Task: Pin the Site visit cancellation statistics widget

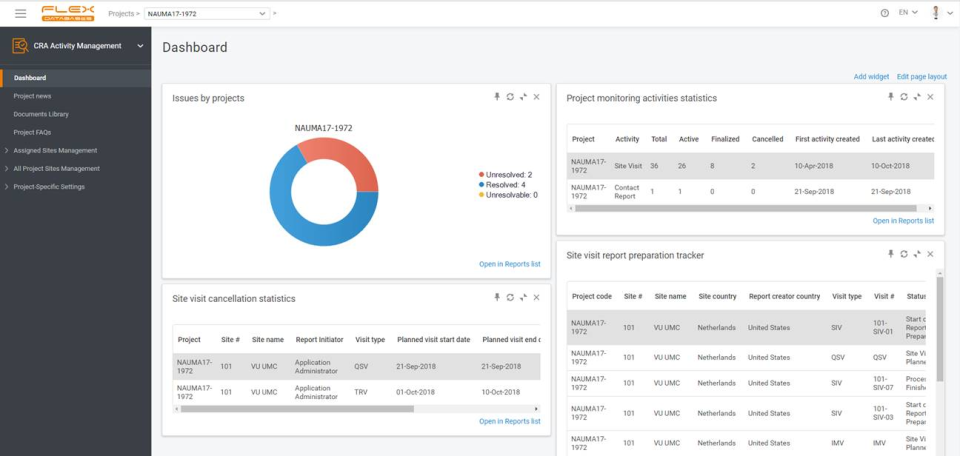Action: tap(497, 297)
